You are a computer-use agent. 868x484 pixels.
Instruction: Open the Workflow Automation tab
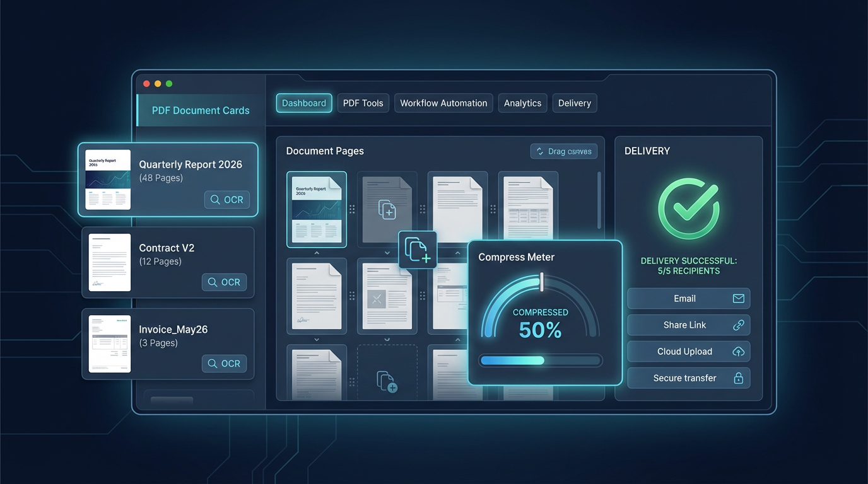[443, 103]
